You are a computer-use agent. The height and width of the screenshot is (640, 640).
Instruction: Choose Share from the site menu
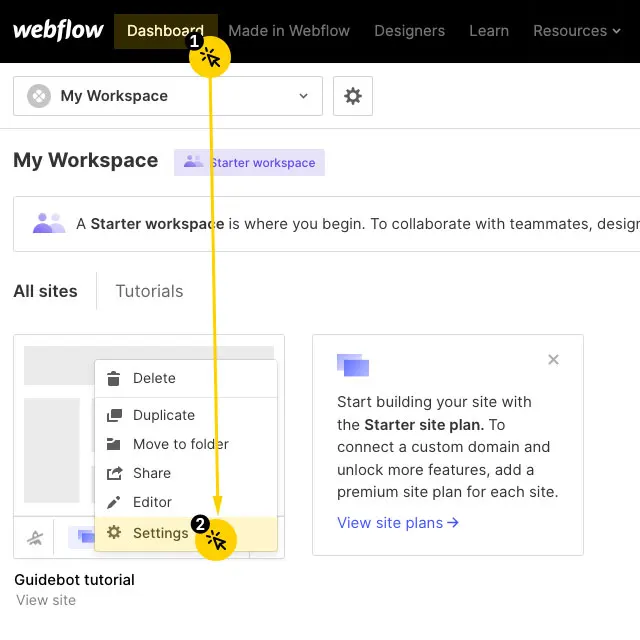(151, 473)
